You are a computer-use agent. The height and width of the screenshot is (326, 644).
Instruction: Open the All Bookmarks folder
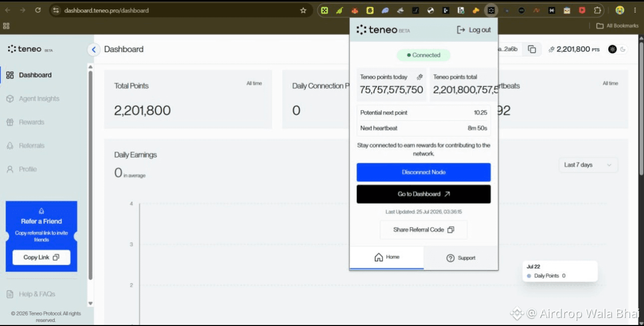pos(618,25)
